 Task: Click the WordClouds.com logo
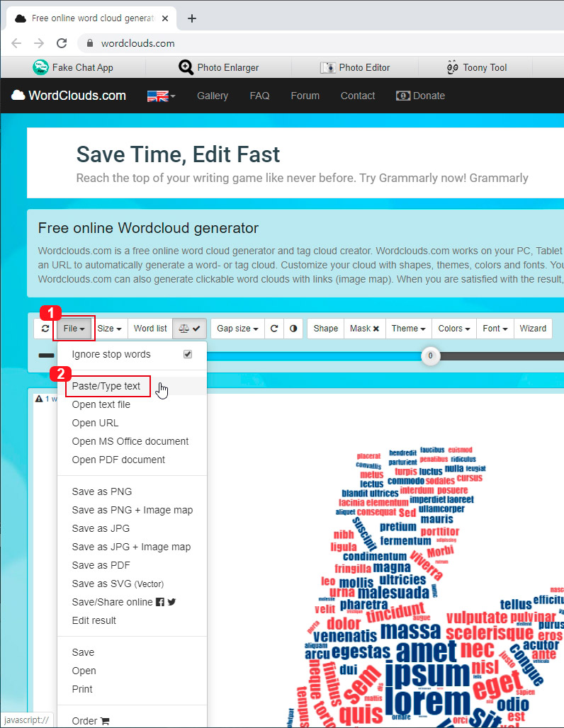(69, 96)
